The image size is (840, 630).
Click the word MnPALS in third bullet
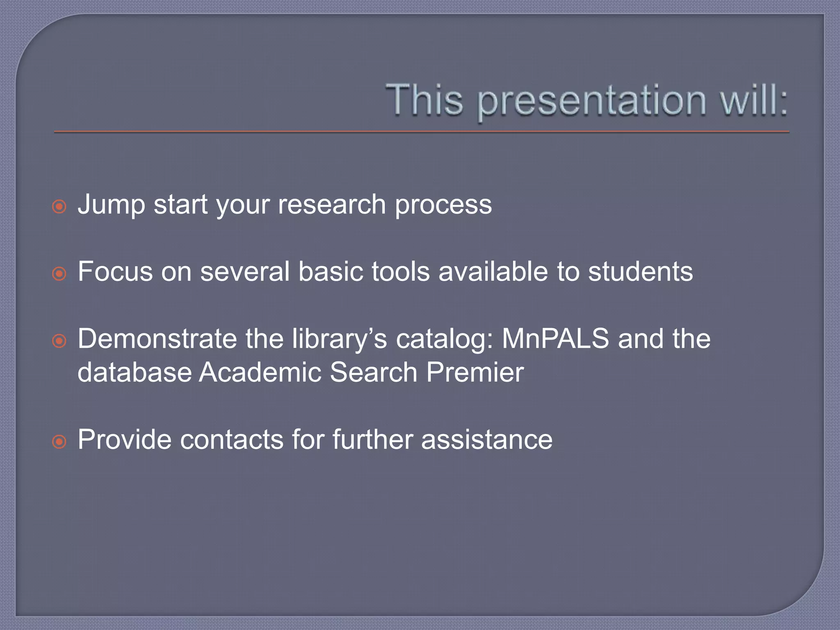click(555, 339)
